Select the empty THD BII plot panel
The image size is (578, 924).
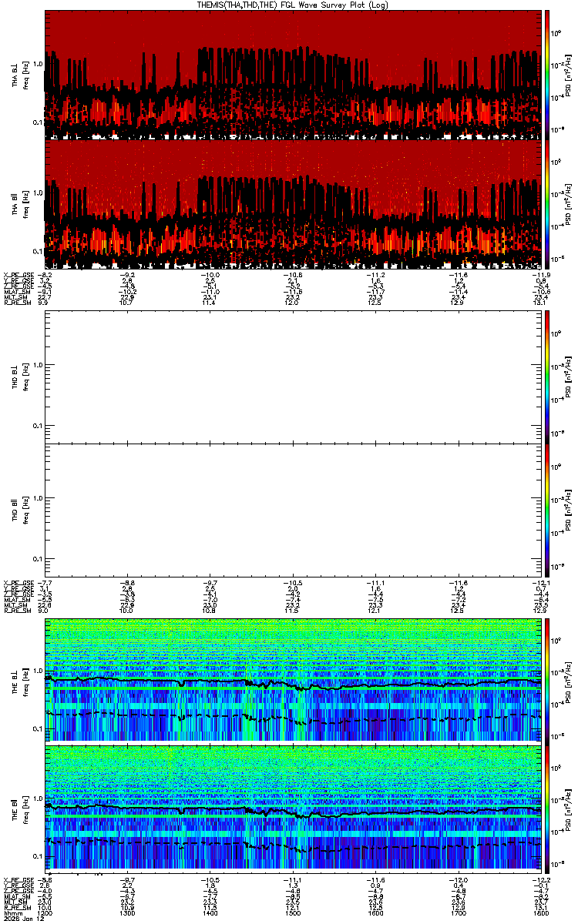tap(294, 509)
